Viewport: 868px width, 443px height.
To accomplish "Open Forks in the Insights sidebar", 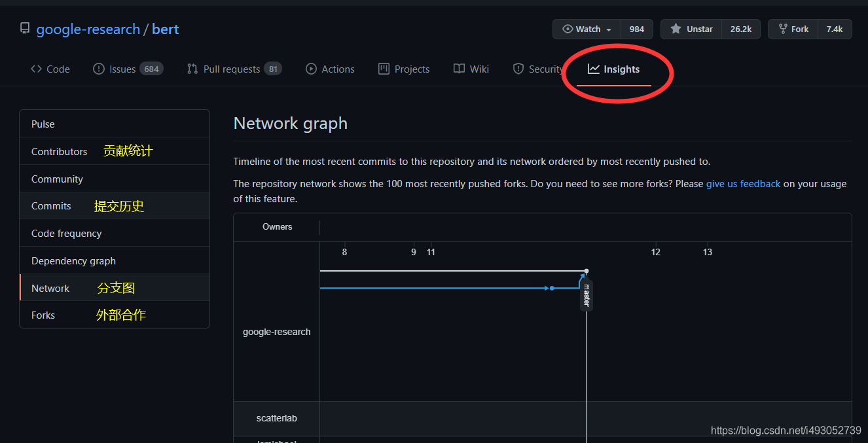I will (x=115, y=315).
